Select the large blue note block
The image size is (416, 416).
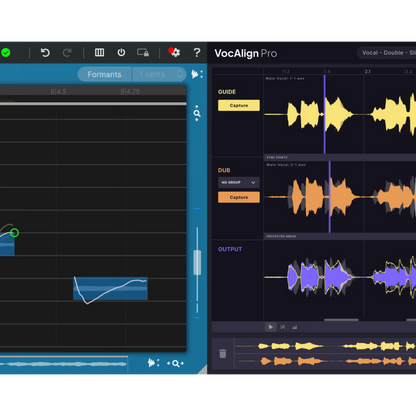(110, 289)
